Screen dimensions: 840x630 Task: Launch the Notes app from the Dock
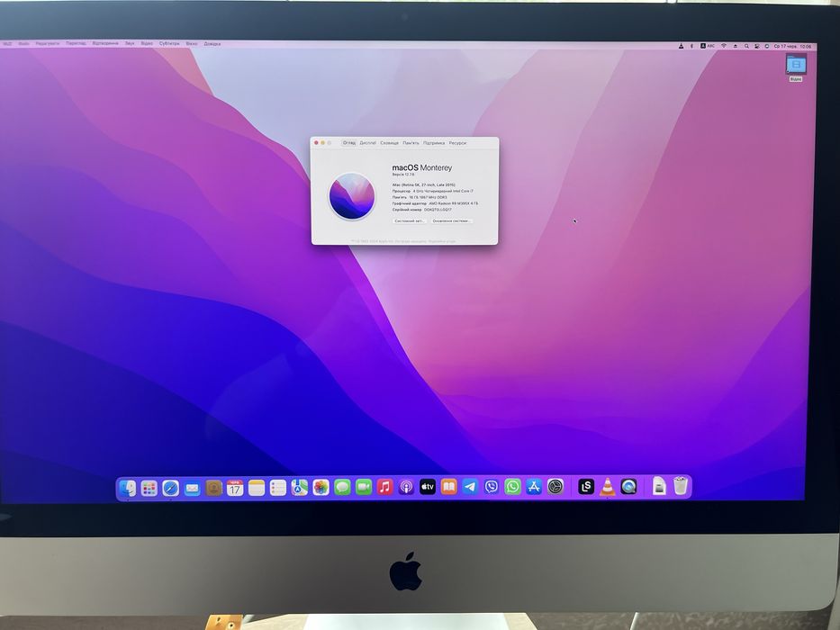[x=256, y=488]
